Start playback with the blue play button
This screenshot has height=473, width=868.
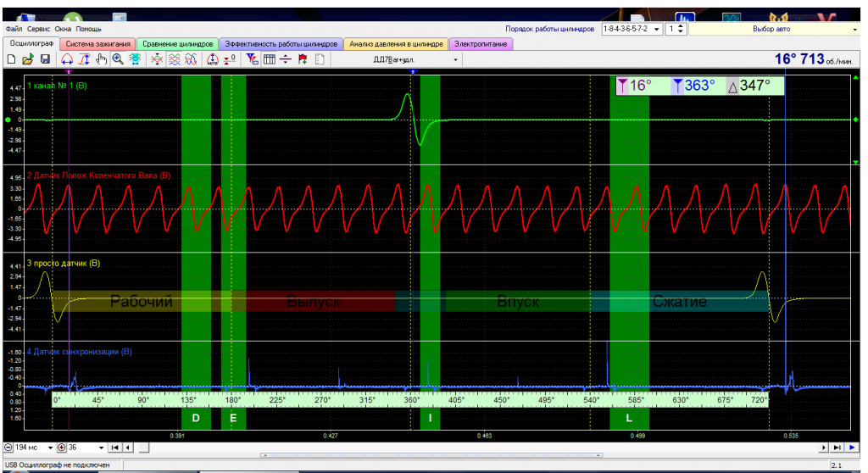pyautogui.click(x=852, y=448)
